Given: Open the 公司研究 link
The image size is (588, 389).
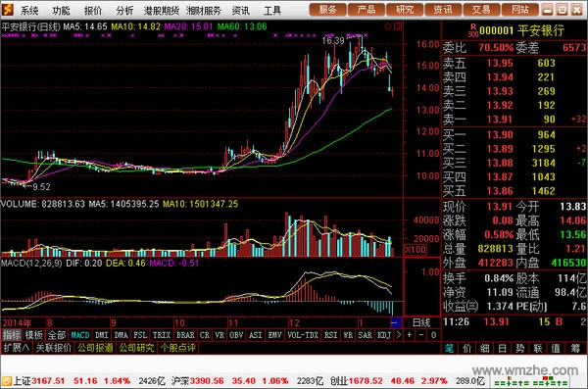Looking at the screenshot, I should (136, 348).
